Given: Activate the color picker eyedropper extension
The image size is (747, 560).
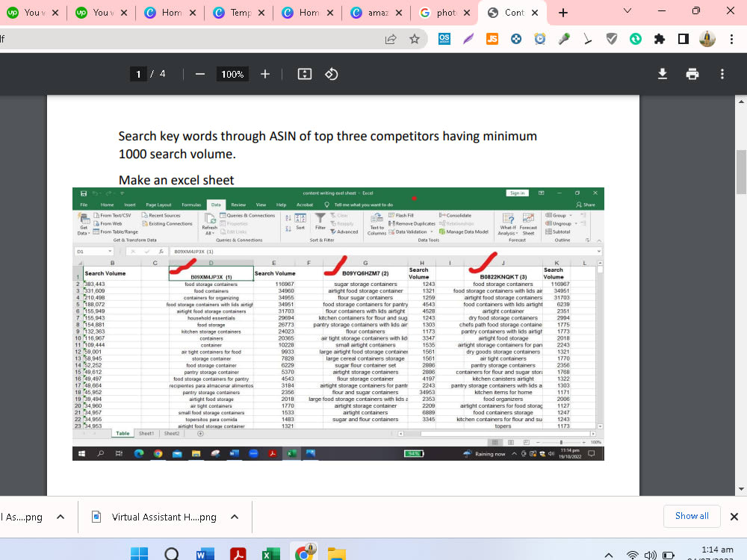Looking at the screenshot, I should point(564,39).
